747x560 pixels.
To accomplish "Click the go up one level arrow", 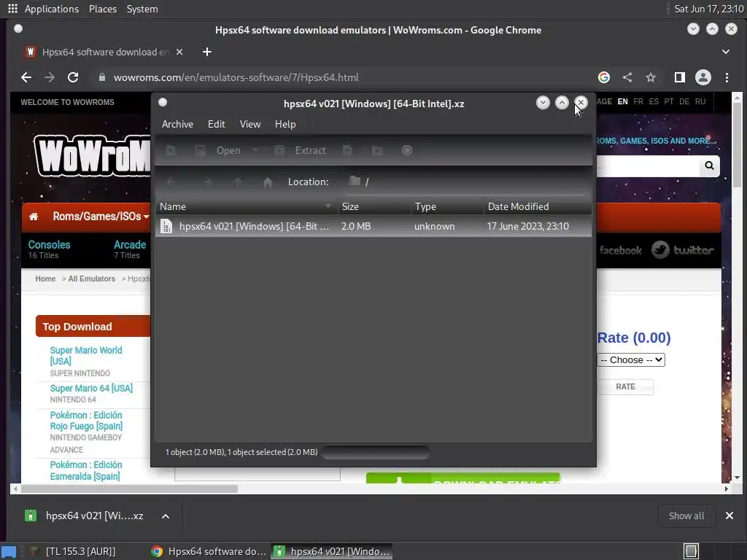I will pos(238,182).
